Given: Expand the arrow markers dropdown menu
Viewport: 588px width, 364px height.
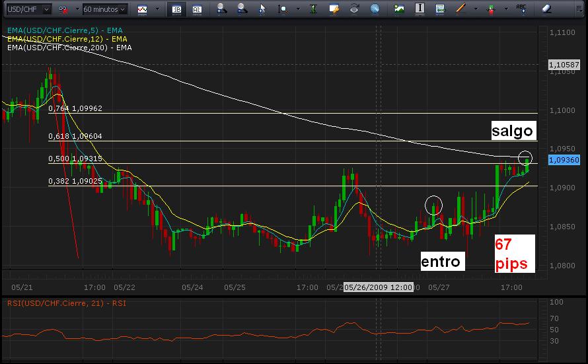Looking at the screenshot, I should point(505,10).
